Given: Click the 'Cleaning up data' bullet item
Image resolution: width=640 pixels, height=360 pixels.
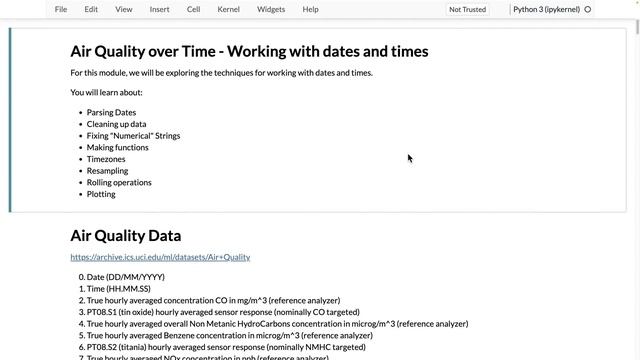Looking at the screenshot, I should pos(116,124).
